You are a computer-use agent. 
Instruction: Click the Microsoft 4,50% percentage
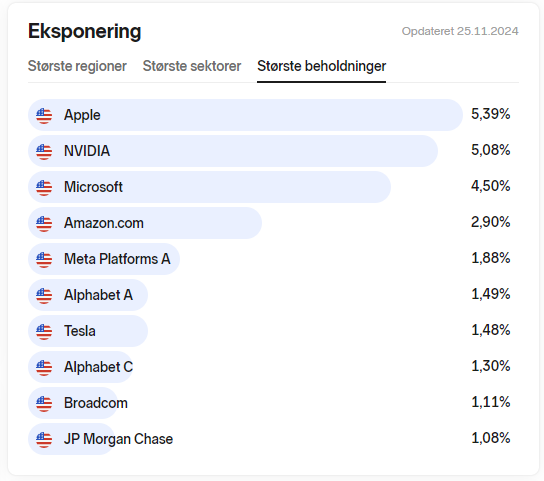[x=491, y=186]
